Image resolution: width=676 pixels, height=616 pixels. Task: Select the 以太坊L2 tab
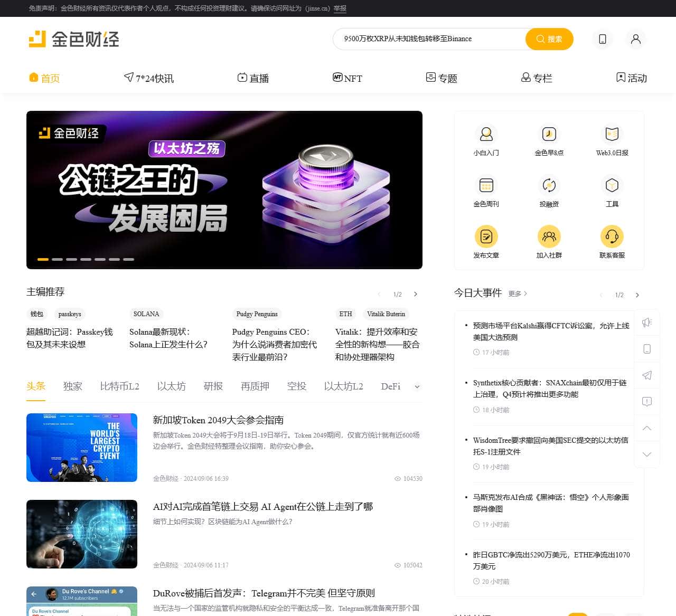pyautogui.click(x=344, y=386)
